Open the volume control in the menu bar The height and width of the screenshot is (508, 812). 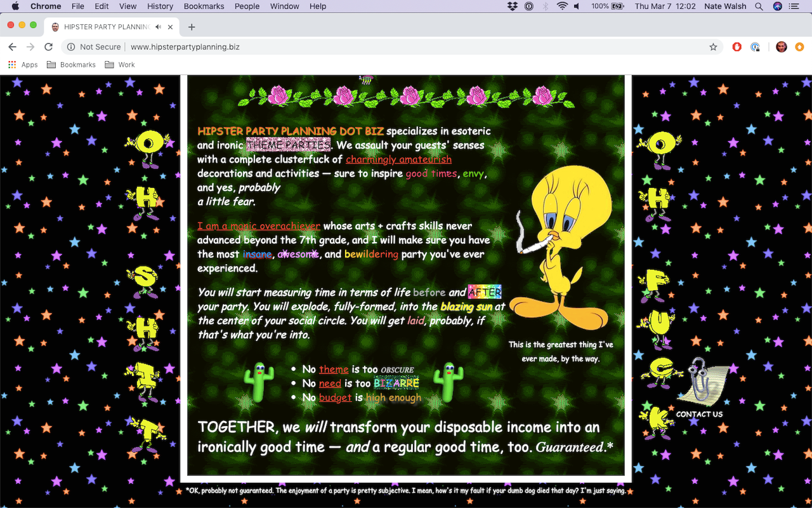[577, 6]
